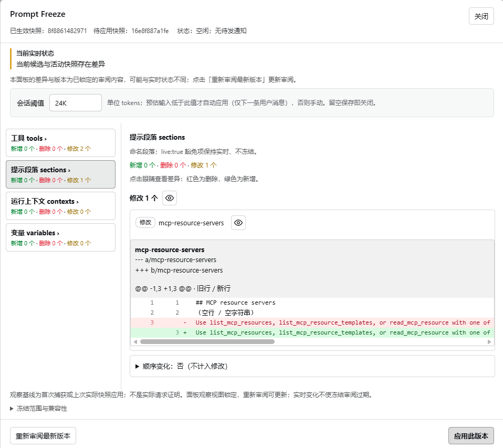Open the 工具 tools category
Viewport: 503px width, 448px height.
[60, 143]
